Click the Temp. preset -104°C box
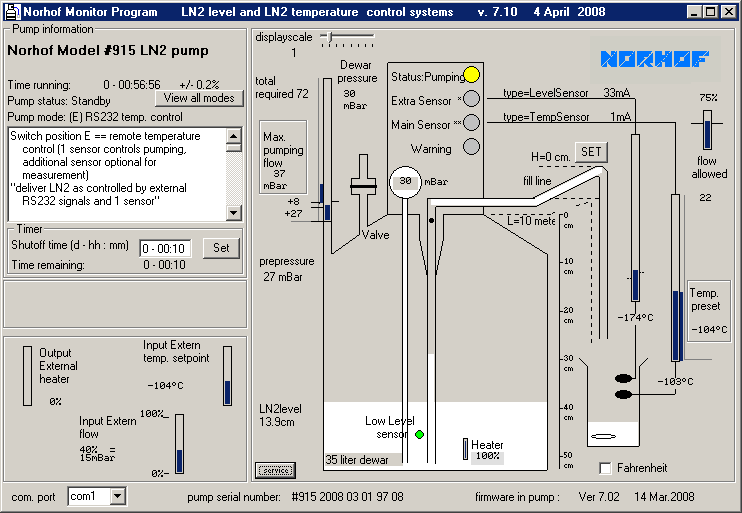The width and height of the screenshot is (742, 513). pos(708,311)
